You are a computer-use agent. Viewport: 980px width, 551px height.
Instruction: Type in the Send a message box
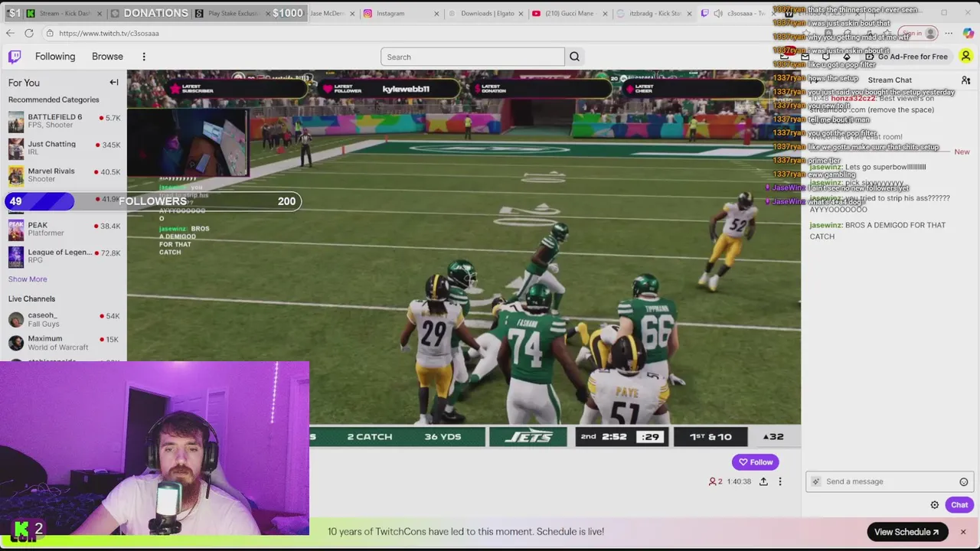890,481
